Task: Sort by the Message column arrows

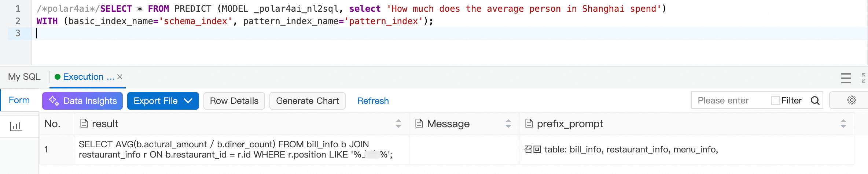Action: point(508,124)
